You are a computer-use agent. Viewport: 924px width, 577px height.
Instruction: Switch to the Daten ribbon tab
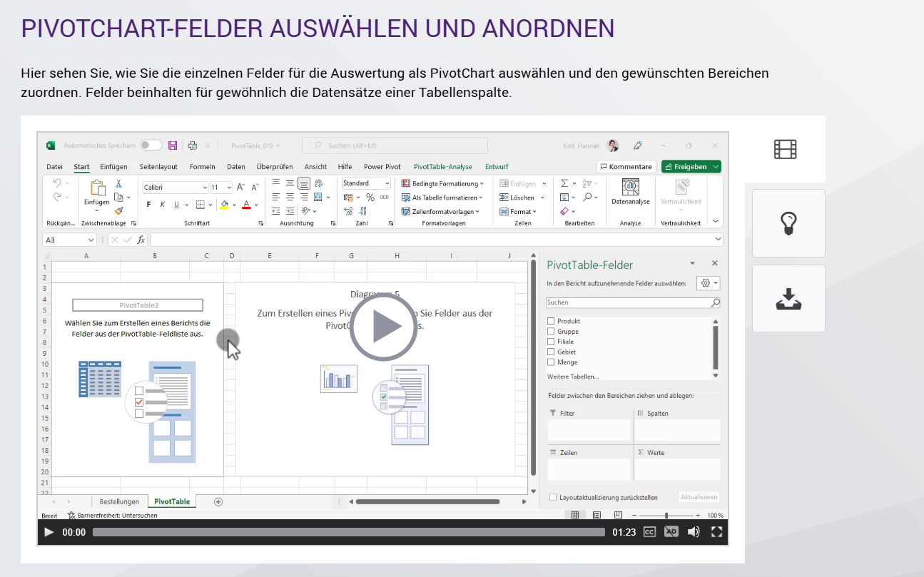tap(236, 167)
